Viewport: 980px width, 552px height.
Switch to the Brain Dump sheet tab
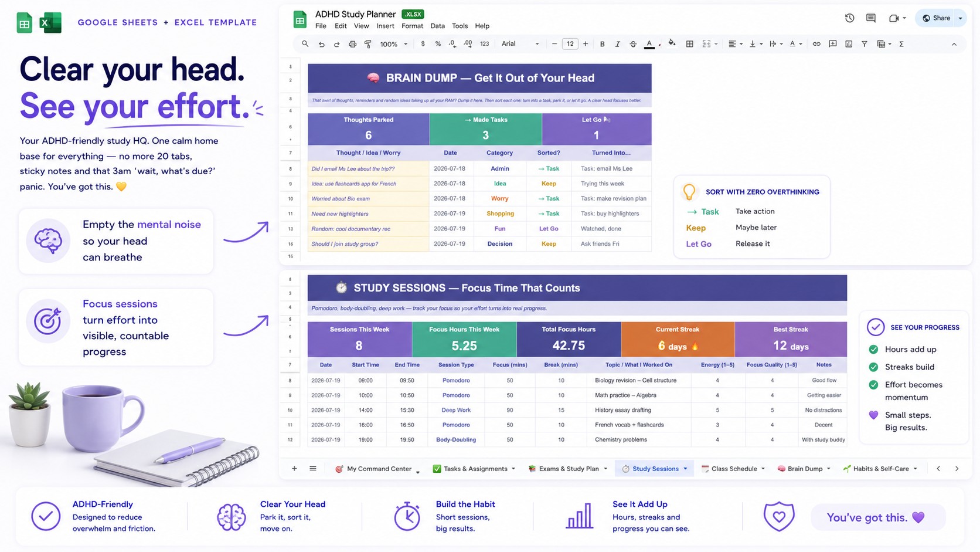point(804,469)
